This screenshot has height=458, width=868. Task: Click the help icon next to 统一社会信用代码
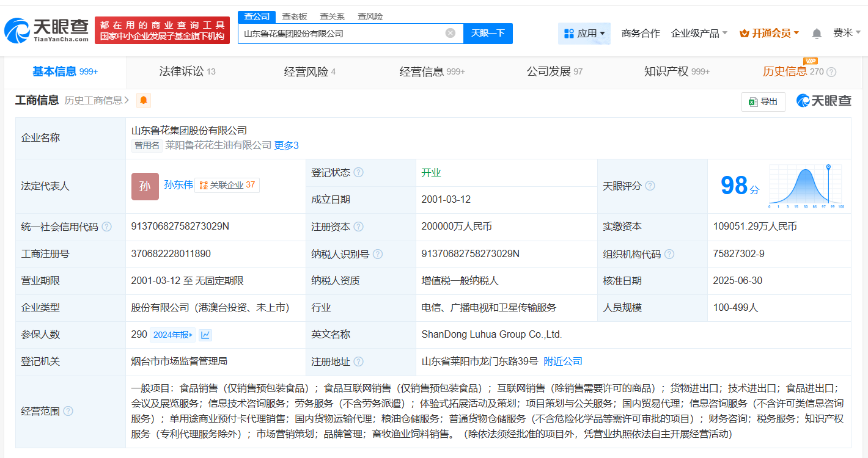tap(107, 227)
